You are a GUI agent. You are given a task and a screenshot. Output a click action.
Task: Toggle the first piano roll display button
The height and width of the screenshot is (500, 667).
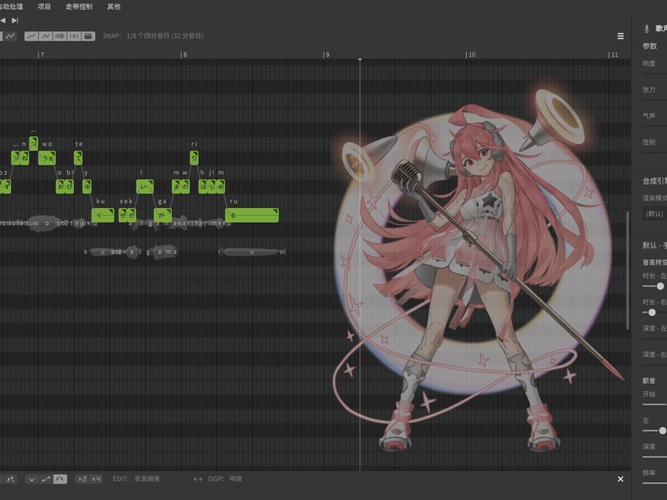coord(31,36)
